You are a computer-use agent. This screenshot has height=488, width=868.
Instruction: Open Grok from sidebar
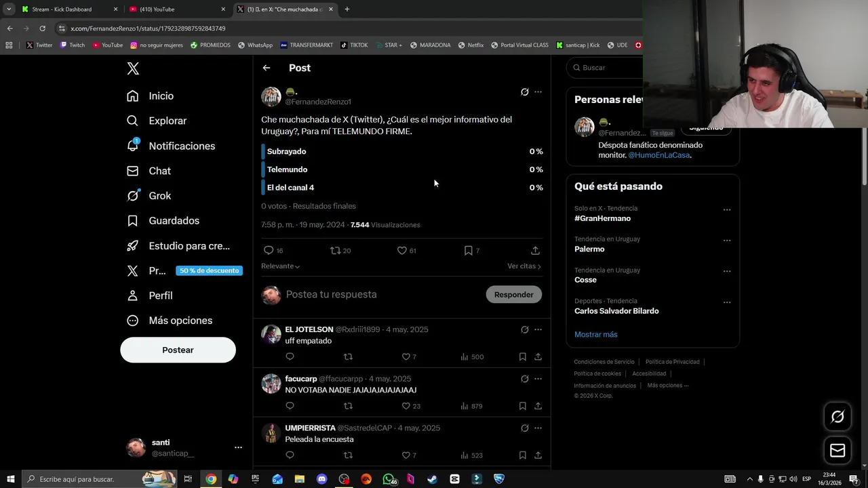pos(149,196)
